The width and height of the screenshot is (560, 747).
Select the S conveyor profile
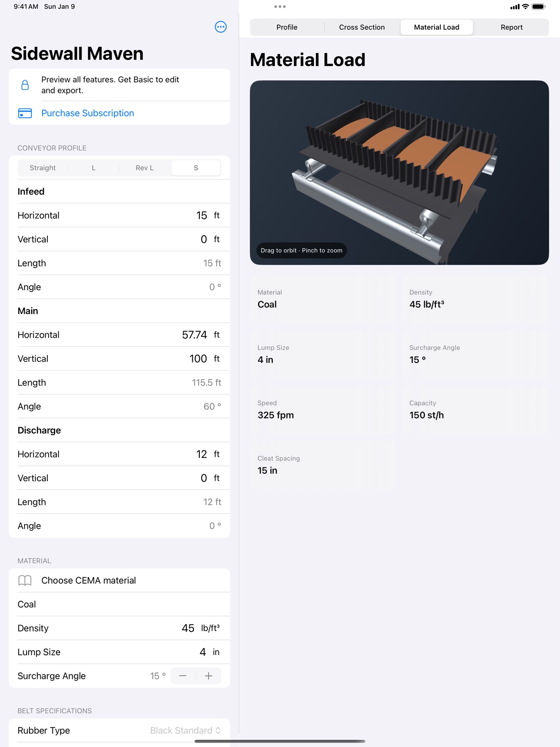[x=196, y=168]
